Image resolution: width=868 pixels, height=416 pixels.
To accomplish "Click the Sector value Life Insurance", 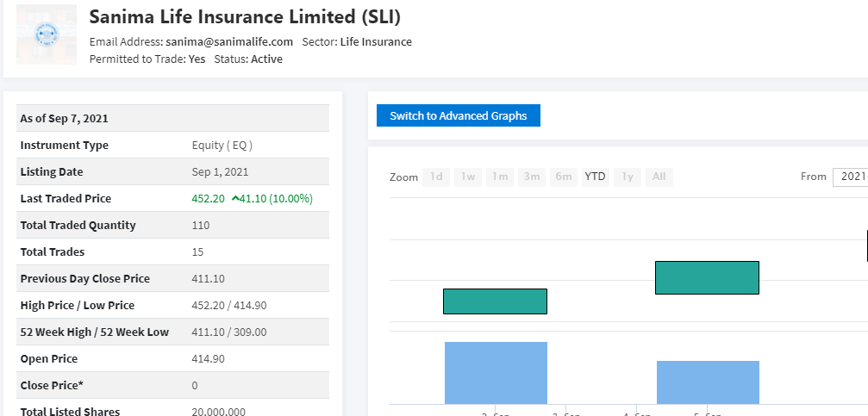I will [376, 42].
